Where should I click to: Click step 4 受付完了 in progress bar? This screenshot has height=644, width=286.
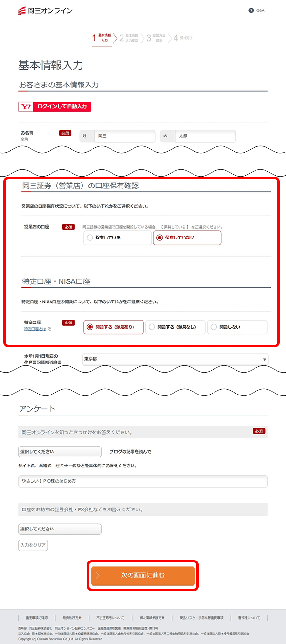[183, 38]
